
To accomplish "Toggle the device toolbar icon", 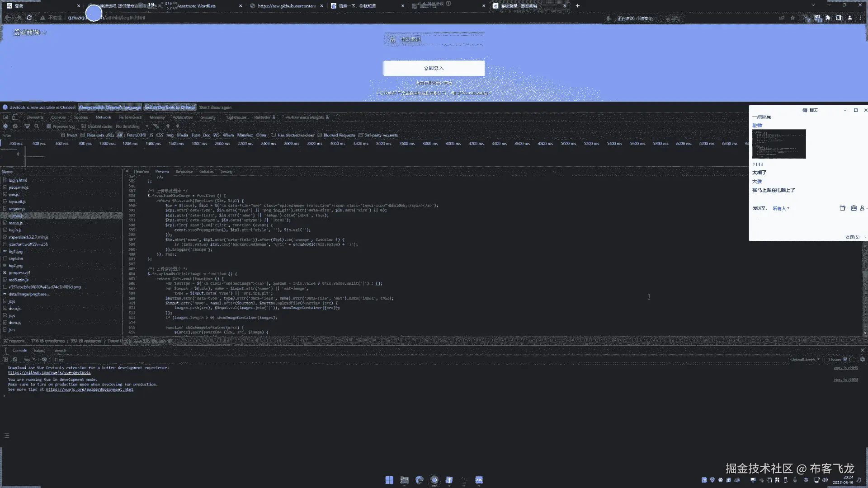I will (14, 117).
